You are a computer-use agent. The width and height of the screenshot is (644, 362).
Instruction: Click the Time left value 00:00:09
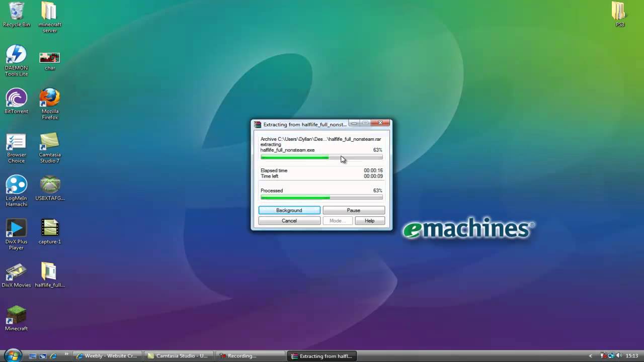(373, 176)
